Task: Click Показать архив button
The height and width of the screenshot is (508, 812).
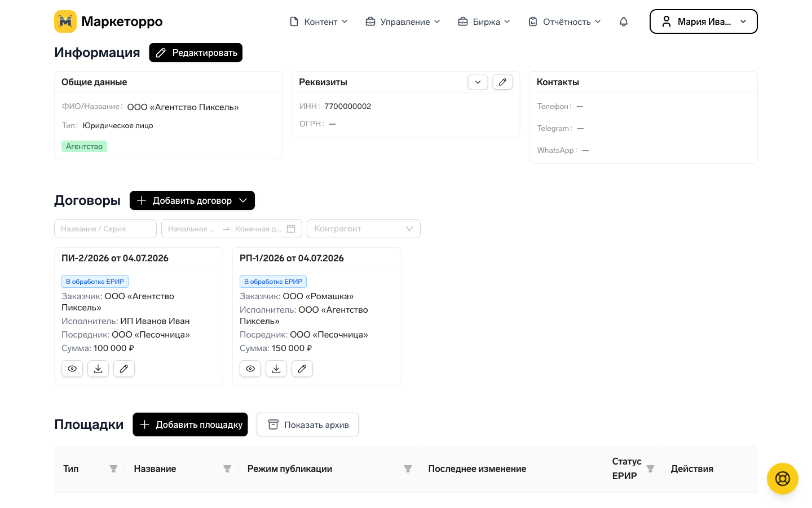Action: point(308,424)
